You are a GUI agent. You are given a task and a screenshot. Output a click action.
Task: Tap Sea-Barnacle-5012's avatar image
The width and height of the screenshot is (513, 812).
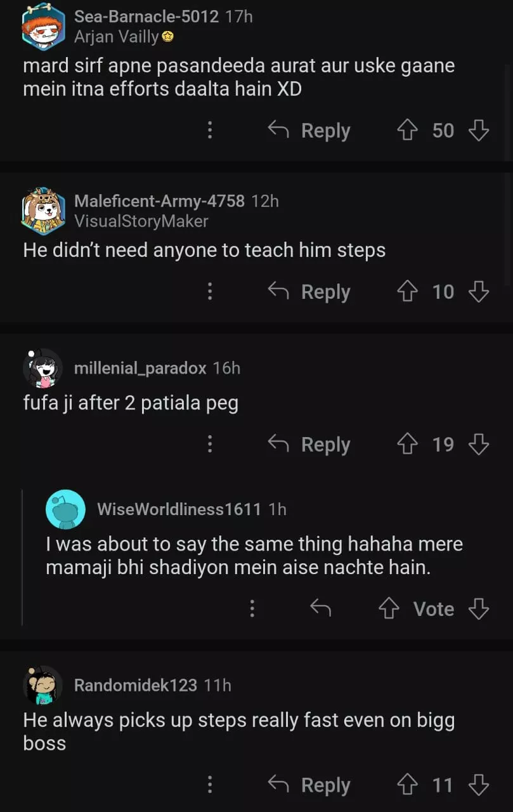click(43, 27)
